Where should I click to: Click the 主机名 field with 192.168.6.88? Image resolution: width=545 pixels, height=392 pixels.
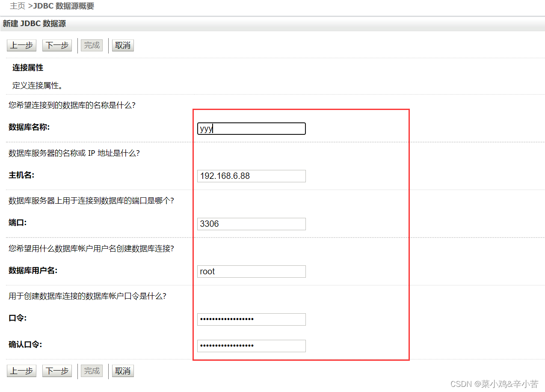point(251,176)
